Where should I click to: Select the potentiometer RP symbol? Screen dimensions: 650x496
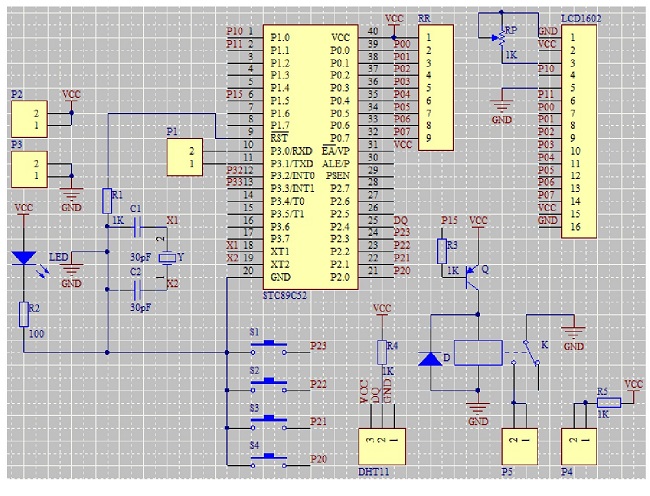[501, 38]
